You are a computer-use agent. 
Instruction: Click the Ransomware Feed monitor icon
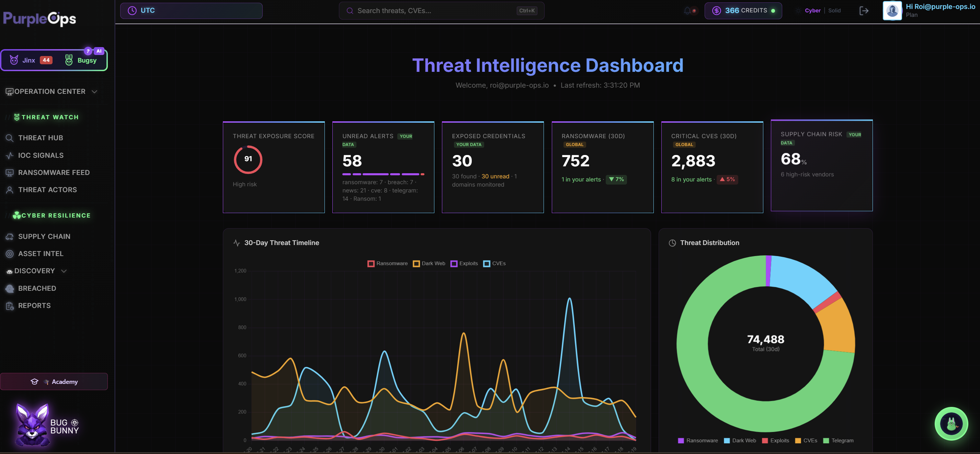[x=10, y=173]
